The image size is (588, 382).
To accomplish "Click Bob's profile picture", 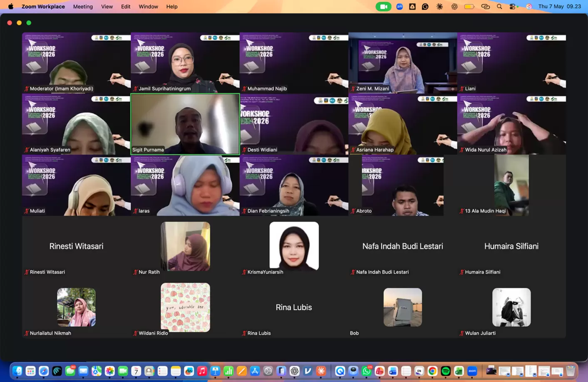I will 403,307.
